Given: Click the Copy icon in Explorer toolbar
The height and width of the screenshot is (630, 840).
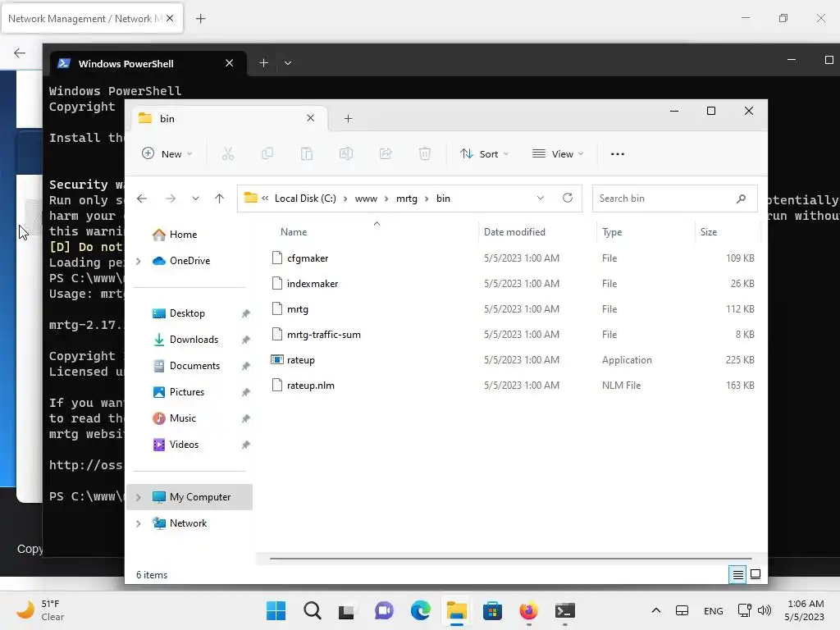Looking at the screenshot, I should [x=267, y=153].
